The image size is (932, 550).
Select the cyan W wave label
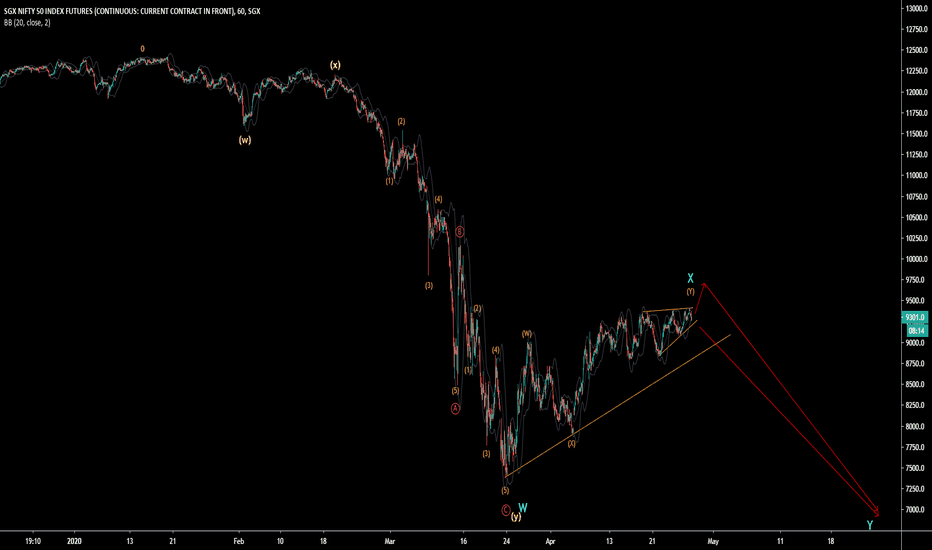click(x=522, y=508)
